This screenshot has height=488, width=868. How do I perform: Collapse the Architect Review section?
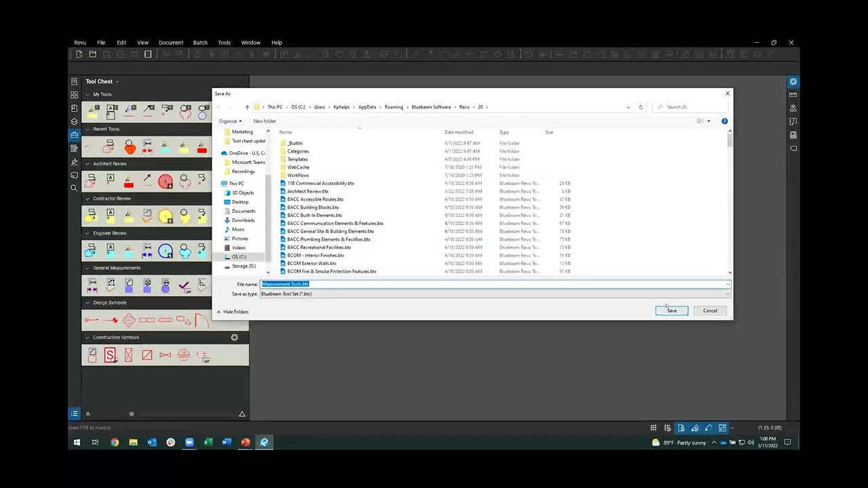87,164
